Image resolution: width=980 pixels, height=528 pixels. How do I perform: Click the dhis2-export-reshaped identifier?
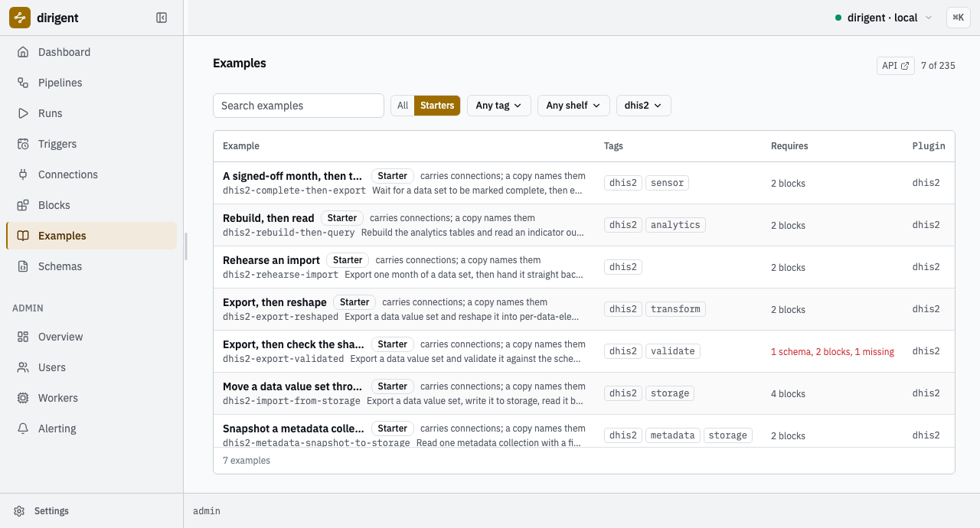tap(280, 317)
